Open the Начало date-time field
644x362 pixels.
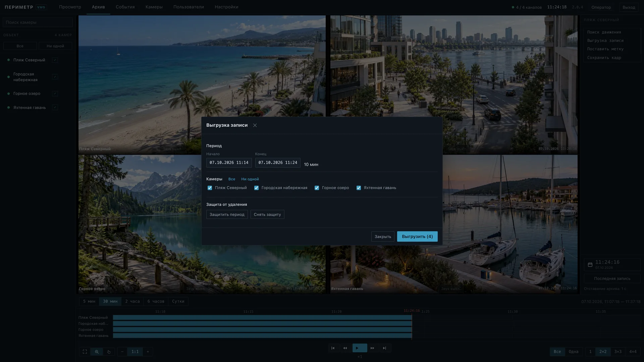click(x=229, y=163)
